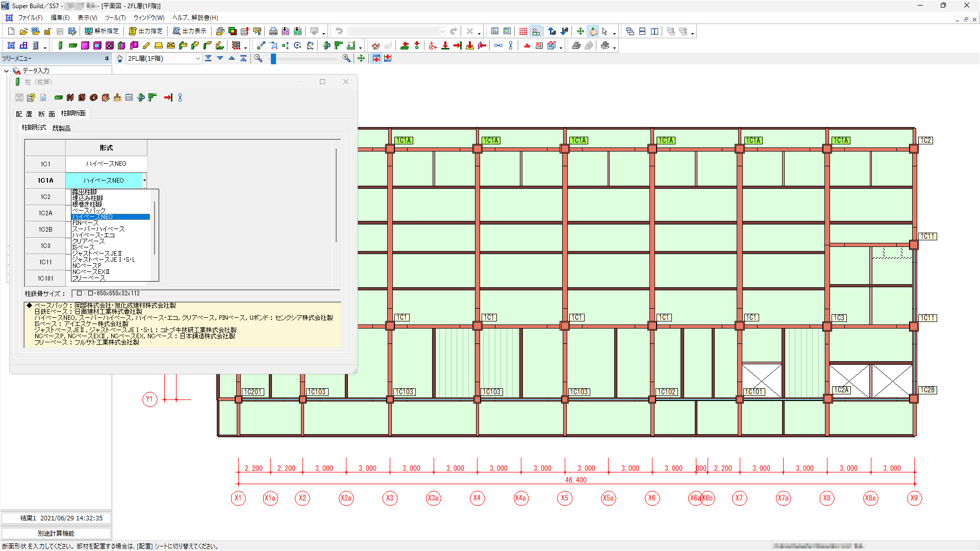Click the magenta wall member icon

click(x=85, y=45)
